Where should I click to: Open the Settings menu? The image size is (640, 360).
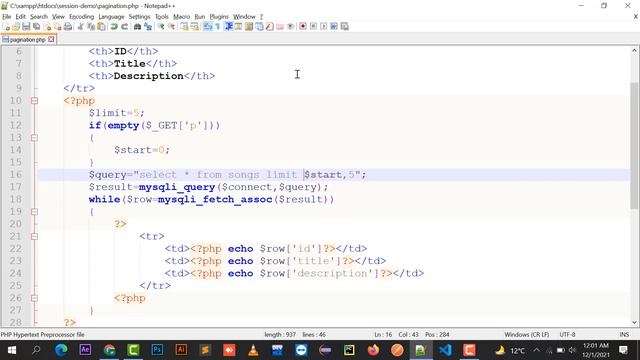pos(139,17)
